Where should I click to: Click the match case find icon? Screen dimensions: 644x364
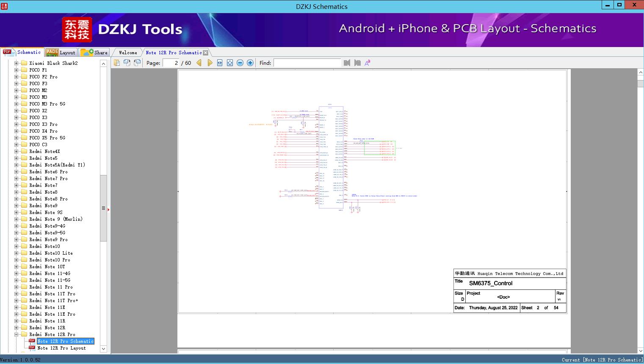pyautogui.click(x=368, y=63)
